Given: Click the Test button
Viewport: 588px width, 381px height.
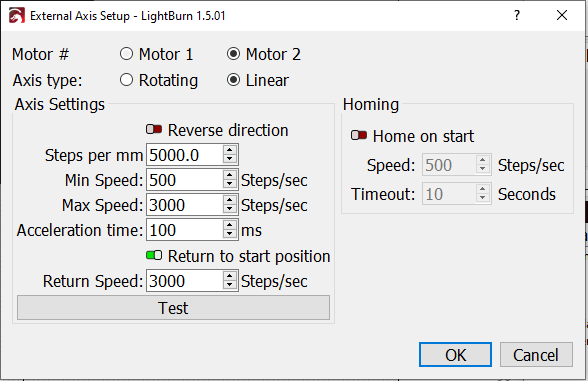Looking at the screenshot, I should point(173,308).
